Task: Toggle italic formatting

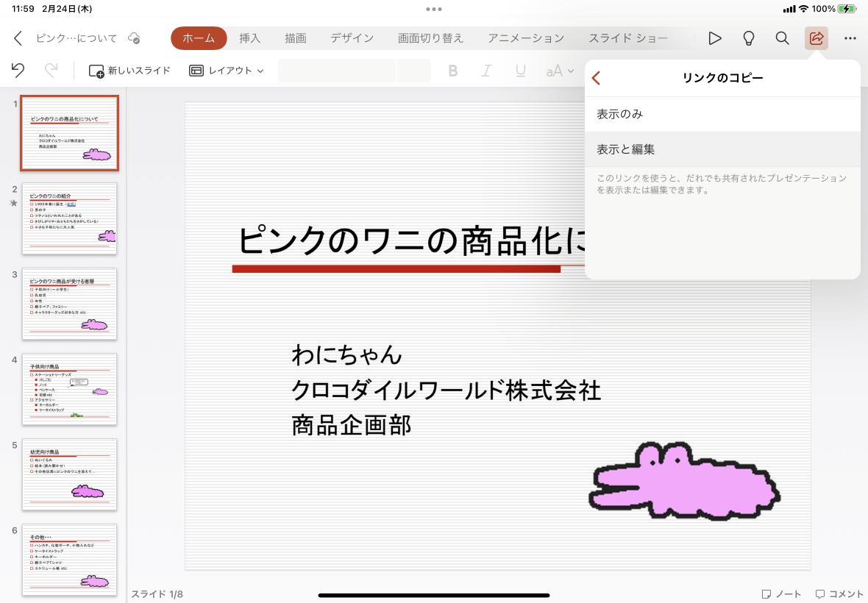Action: pyautogui.click(x=486, y=71)
